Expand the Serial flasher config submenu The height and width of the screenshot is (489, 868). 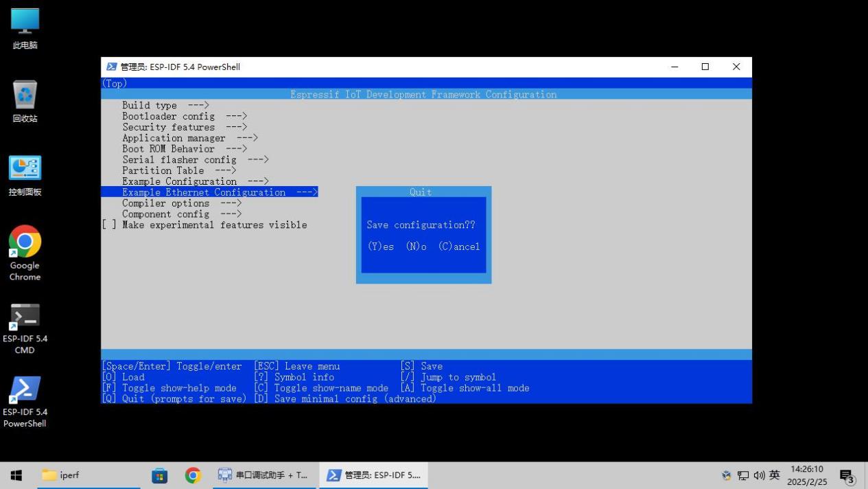[x=195, y=160]
